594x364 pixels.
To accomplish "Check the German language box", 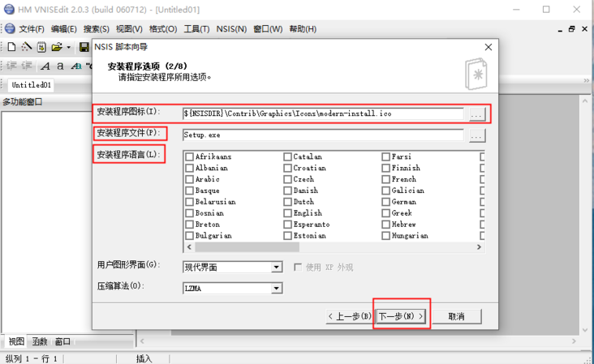I will pyautogui.click(x=385, y=202).
